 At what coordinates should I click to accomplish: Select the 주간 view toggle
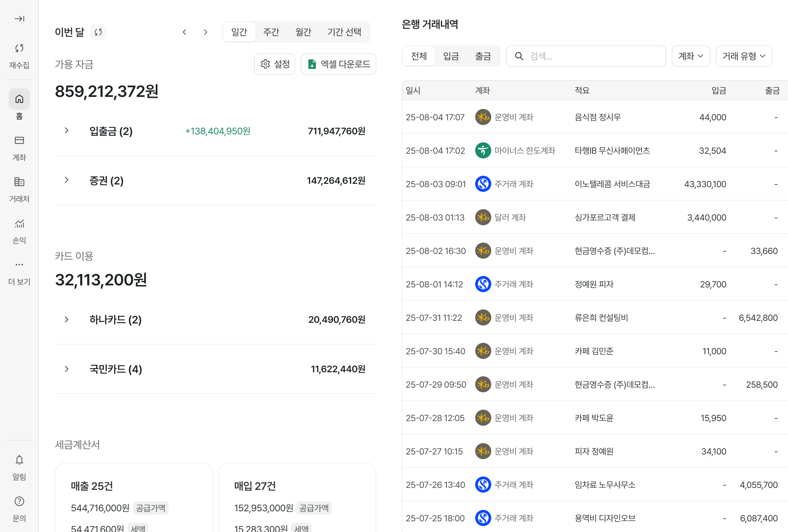[x=271, y=32]
